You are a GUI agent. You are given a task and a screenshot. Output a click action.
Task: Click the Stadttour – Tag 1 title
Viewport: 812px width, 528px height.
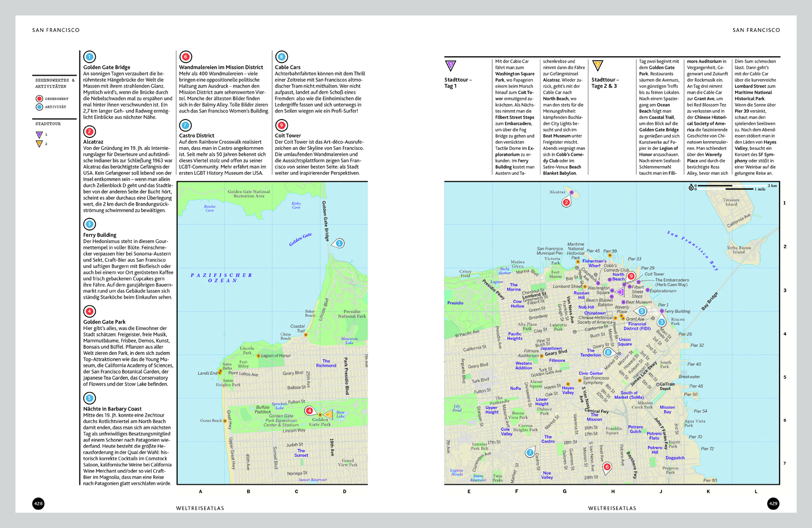(x=458, y=83)
